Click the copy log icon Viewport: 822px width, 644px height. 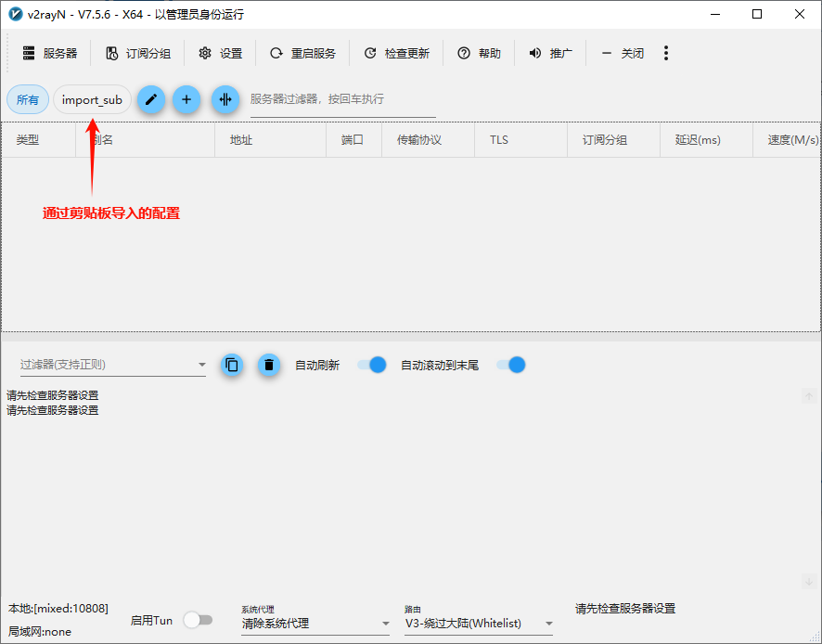pyautogui.click(x=232, y=365)
